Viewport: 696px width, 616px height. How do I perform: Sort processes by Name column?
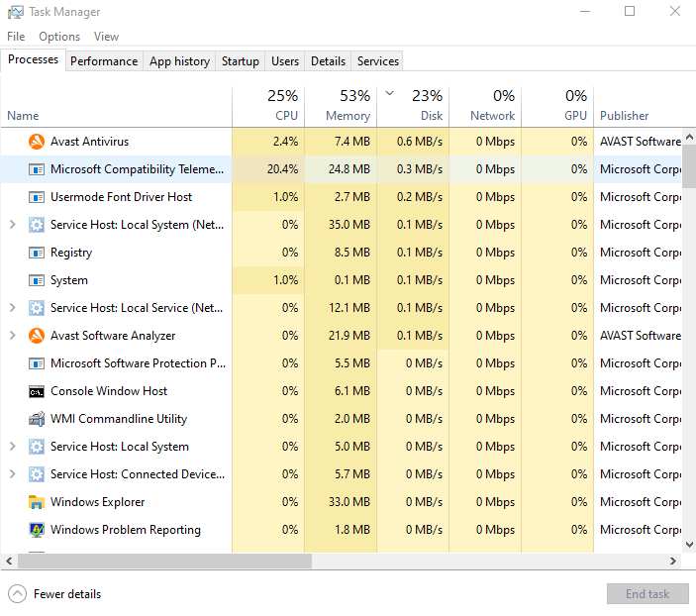click(116, 107)
